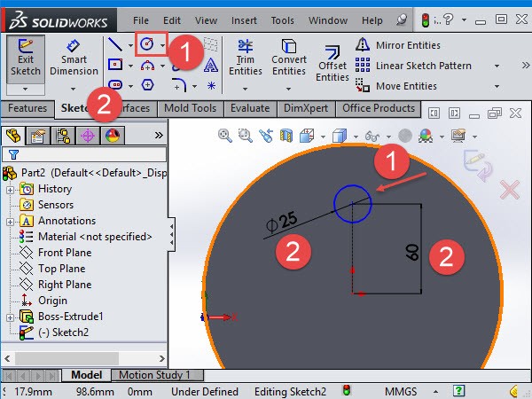Image resolution: width=532 pixels, height=399 pixels.
Task: Switch to the Office Products tab
Action: tap(379, 108)
